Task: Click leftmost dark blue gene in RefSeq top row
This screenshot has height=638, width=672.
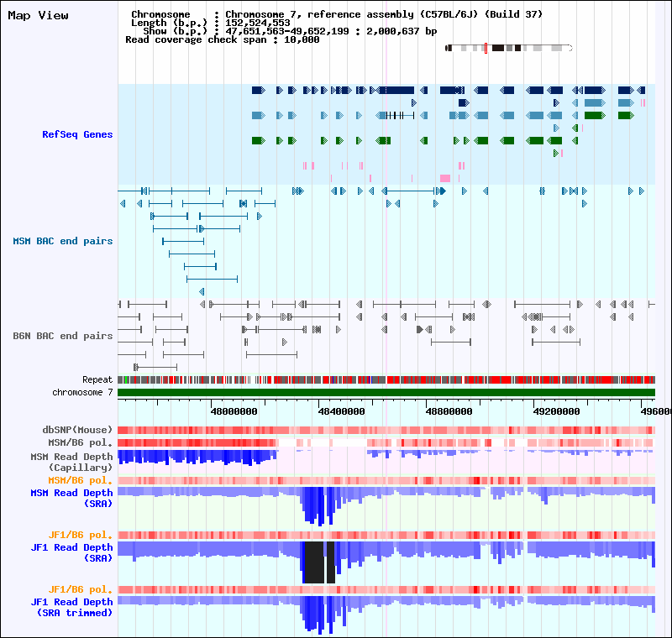Action: pyautogui.click(x=259, y=91)
